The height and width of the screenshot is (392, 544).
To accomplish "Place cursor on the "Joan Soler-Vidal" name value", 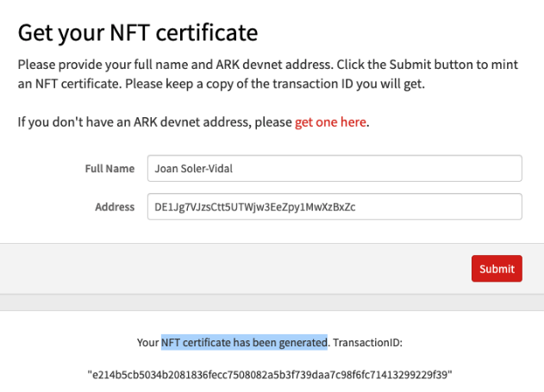I will click(194, 169).
